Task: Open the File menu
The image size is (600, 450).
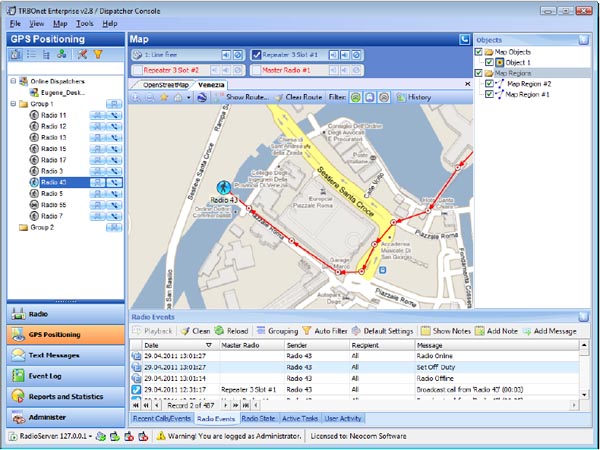Action: click(15, 24)
